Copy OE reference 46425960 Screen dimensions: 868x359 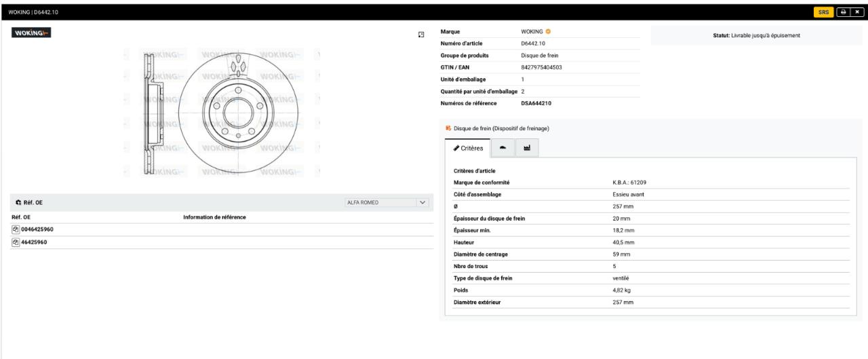pyautogui.click(x=16, y=241)
